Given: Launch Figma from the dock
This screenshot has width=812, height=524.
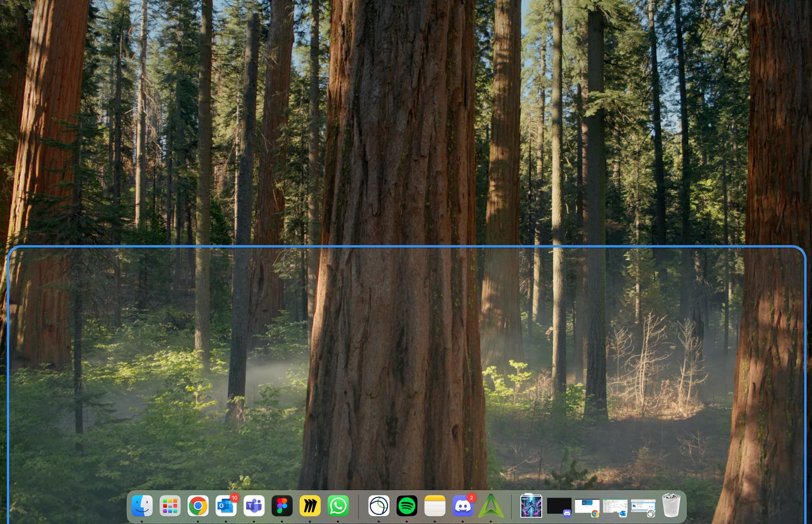Looking at the screenshot, I should click(x=282, y=506).
